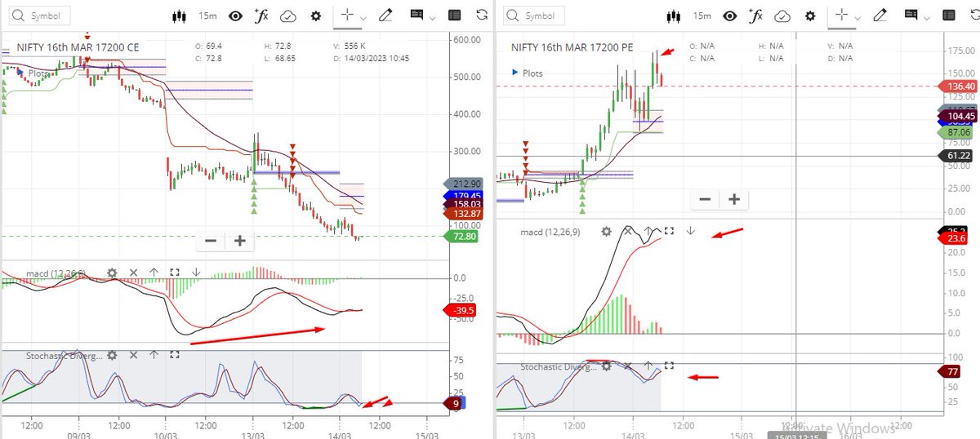Move macd panel down in left chart
The height and width of the screenshot is (439, 980).
pos(195,273)
